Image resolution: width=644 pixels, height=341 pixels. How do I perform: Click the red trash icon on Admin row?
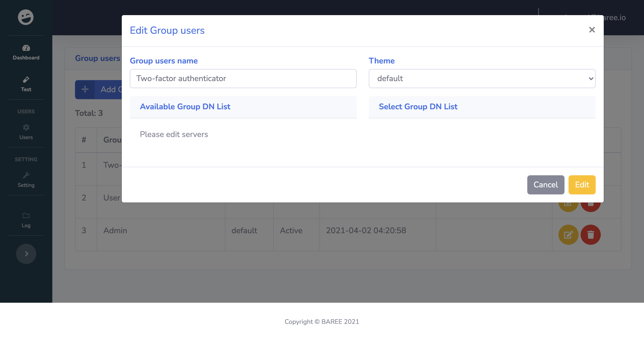point(591,235)
